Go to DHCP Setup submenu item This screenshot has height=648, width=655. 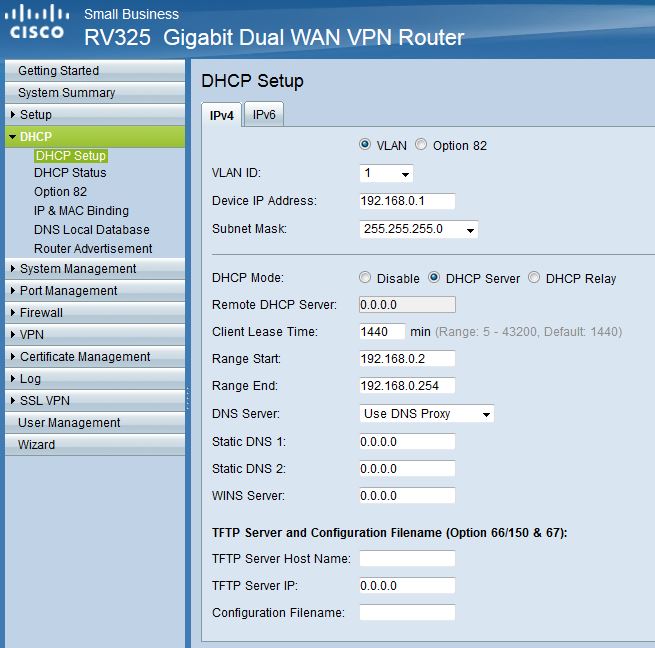71,156
